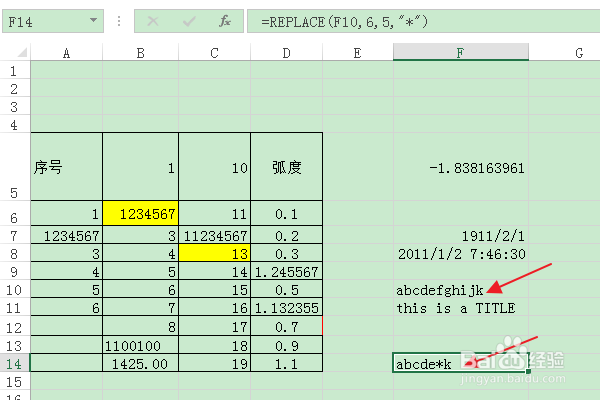Click cell with 1234567 in column A
The width and height of the screenshot is (600, 400).
[67, 235]
